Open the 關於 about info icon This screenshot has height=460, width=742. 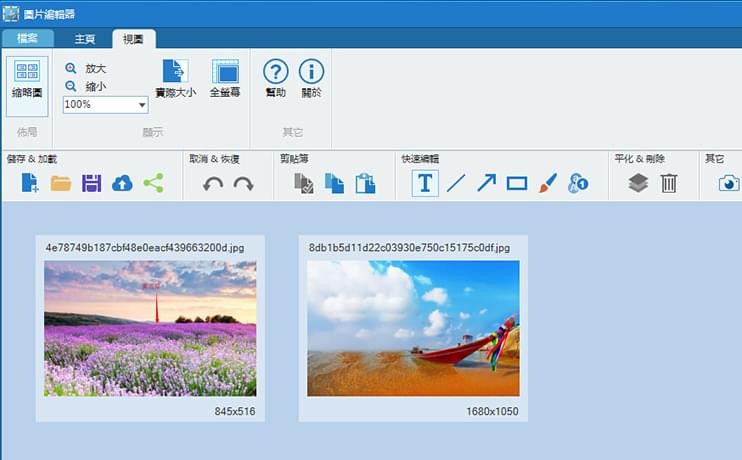tap(311, 71)
